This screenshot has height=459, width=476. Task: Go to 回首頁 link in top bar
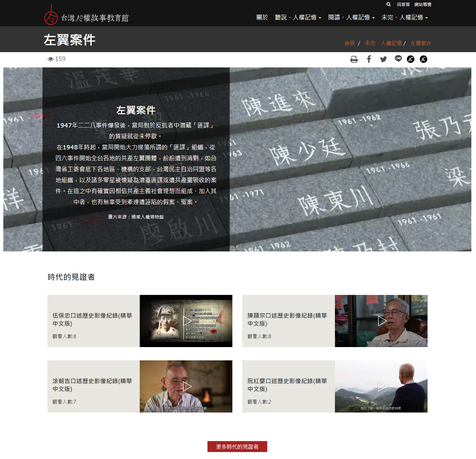point(403,5)
